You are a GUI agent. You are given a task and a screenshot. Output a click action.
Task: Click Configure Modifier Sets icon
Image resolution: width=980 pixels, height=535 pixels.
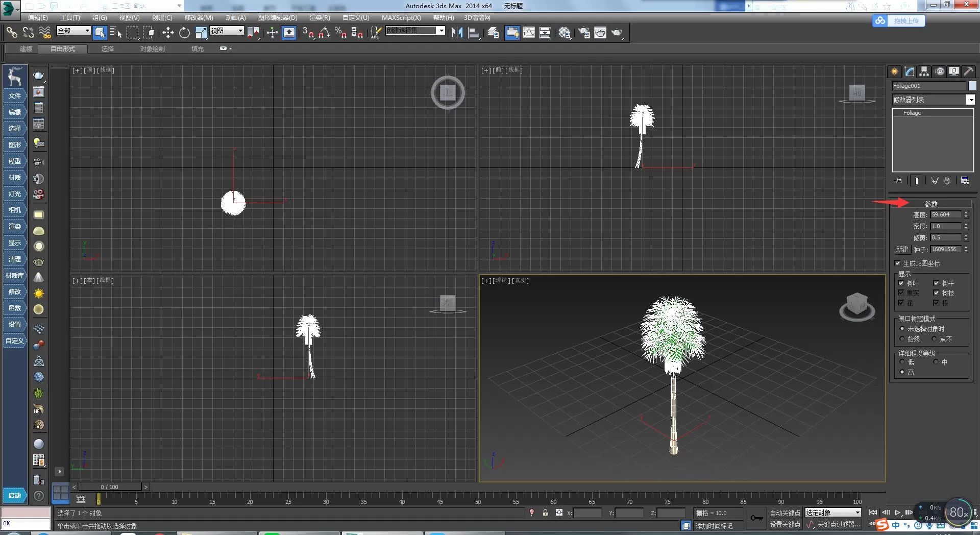click(x=965, y=181)
